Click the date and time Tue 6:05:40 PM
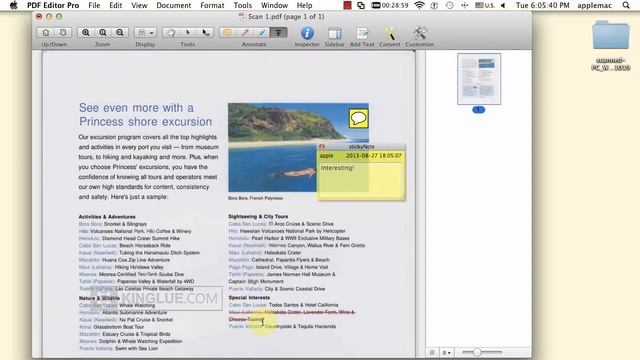This screenshot has width=640, height=360. point(542,5)
